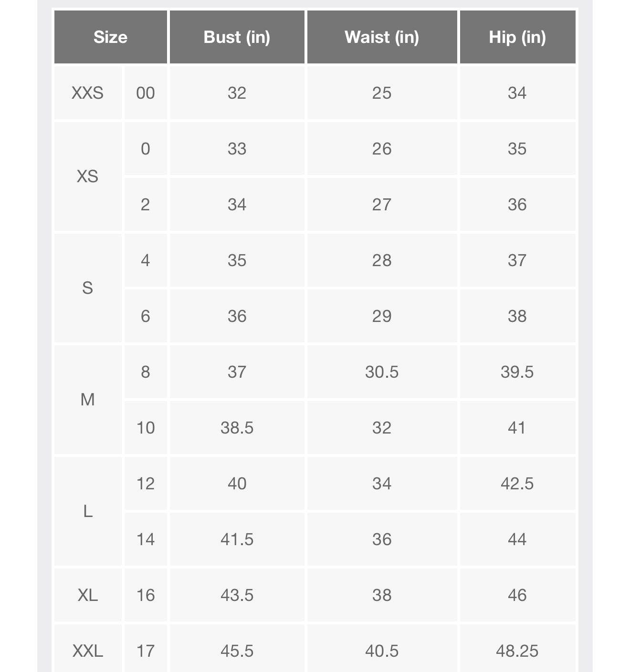The height and width of the screenshot is (672, 630).
Task: Select the M size group cell
Action: [88, 400]
